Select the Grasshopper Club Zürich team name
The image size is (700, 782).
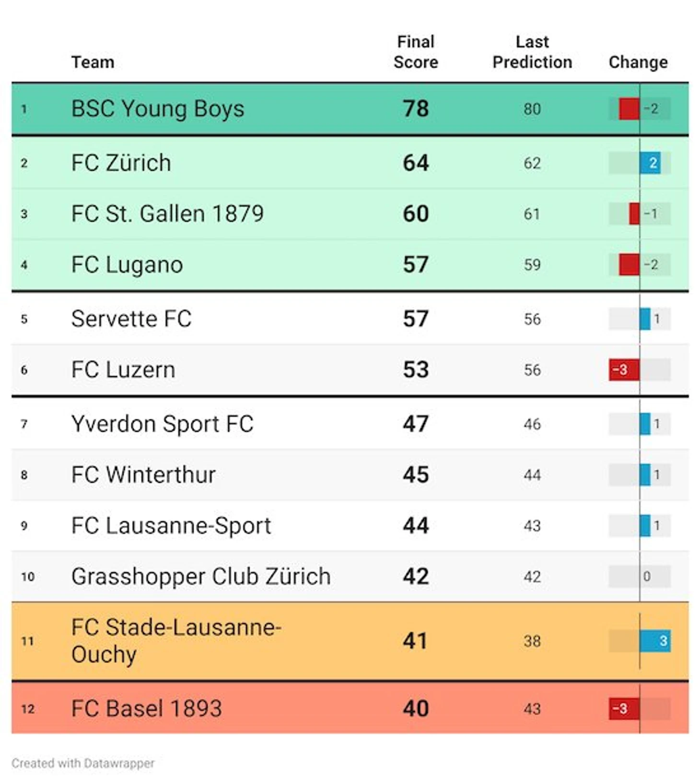point(201,576)
